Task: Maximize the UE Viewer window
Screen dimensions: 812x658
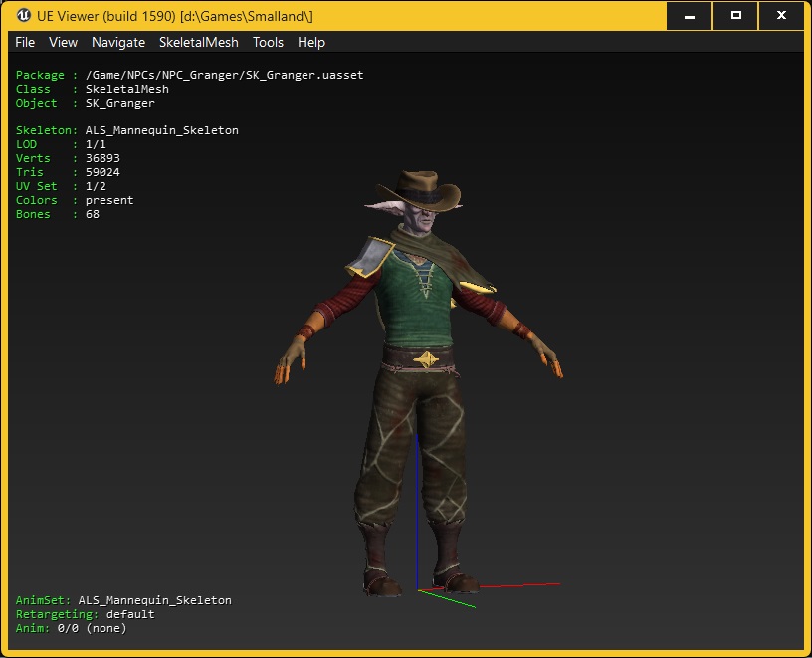Action: (736, 16)
